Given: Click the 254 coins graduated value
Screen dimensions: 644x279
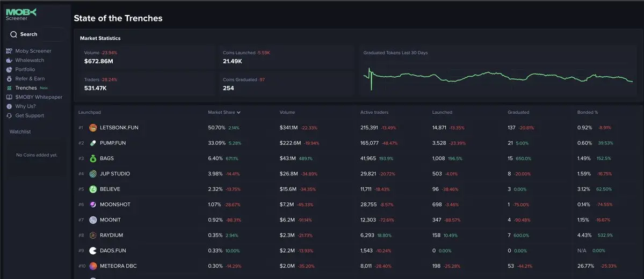Looking at the screenshot, I should (x=228, y=88).
